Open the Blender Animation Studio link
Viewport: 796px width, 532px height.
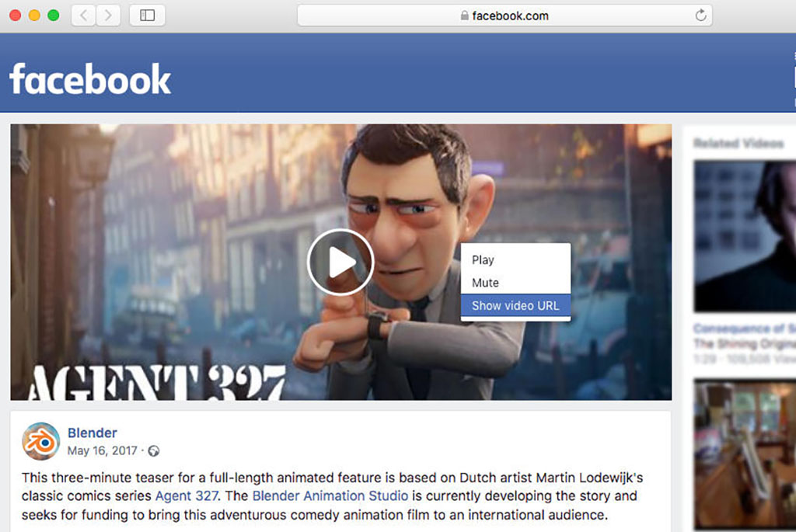pos(330,495)
